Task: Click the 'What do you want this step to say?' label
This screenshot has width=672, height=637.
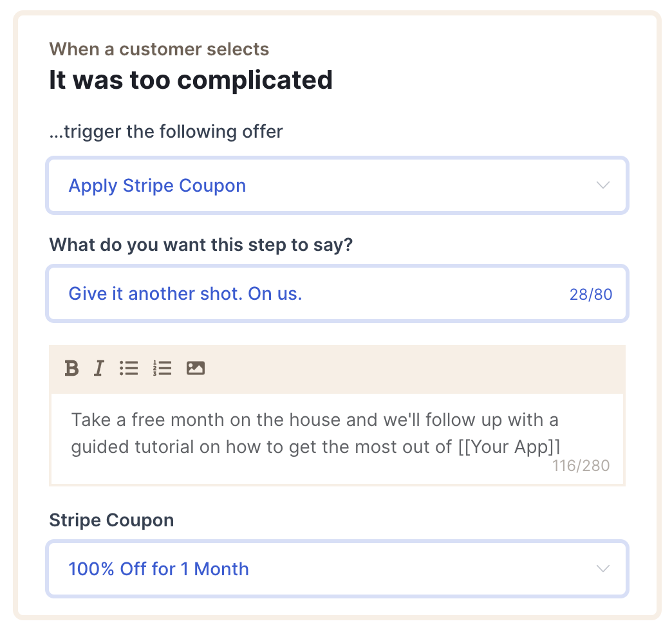Action: 201,245
